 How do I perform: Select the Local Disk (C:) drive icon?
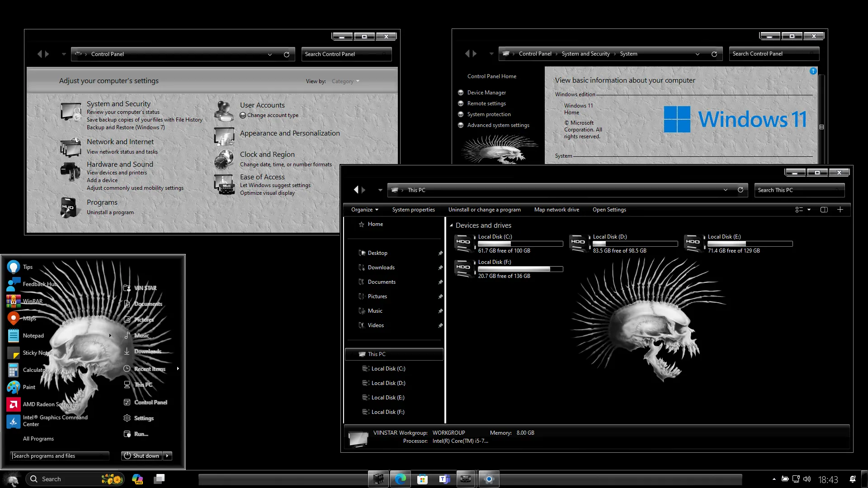click(x=464, y=243)
